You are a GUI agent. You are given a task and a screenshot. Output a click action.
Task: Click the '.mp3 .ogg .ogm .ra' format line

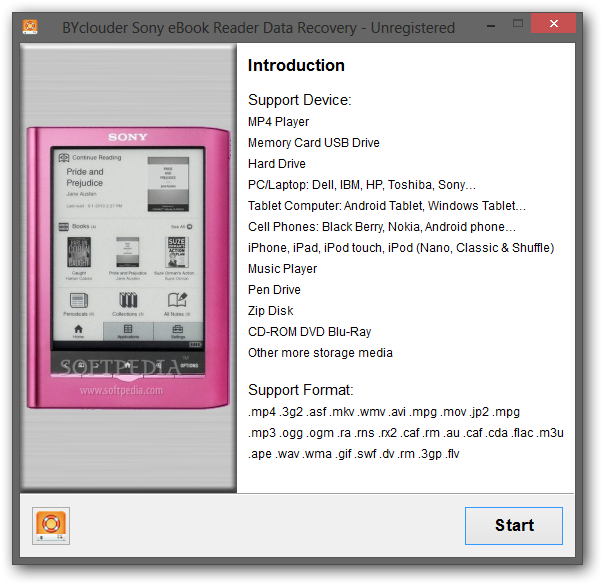406,433
